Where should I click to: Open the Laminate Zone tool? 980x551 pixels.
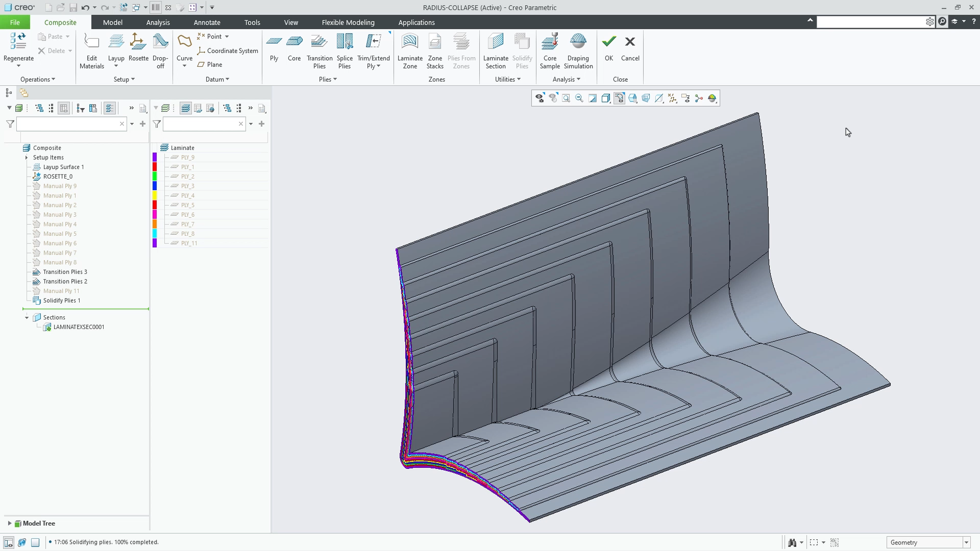coord(410,51)
